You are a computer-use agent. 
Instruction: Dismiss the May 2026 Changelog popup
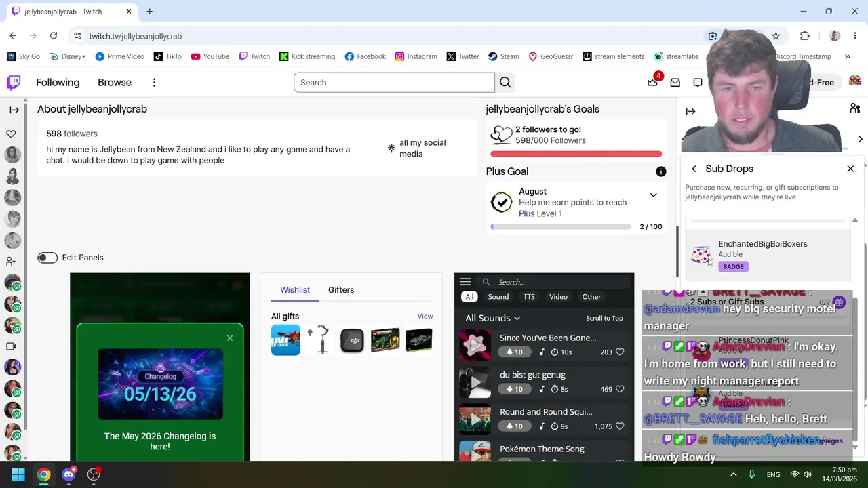230,338
